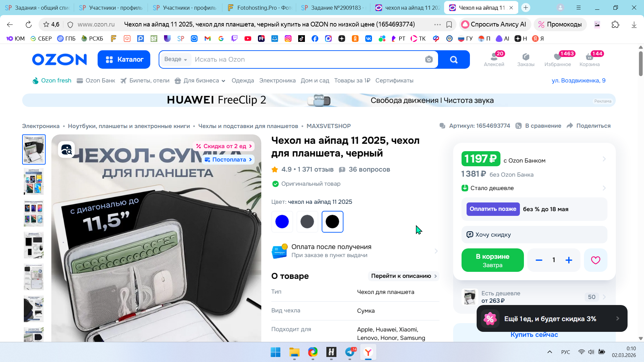This screenshot has height=362, width=644.
Task: Open the Корзина cart icon
Action: click(x=589, y=59)
